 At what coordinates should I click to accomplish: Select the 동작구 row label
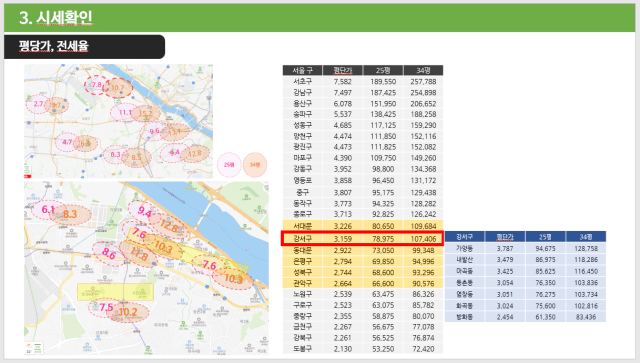(x=302, y=203)
